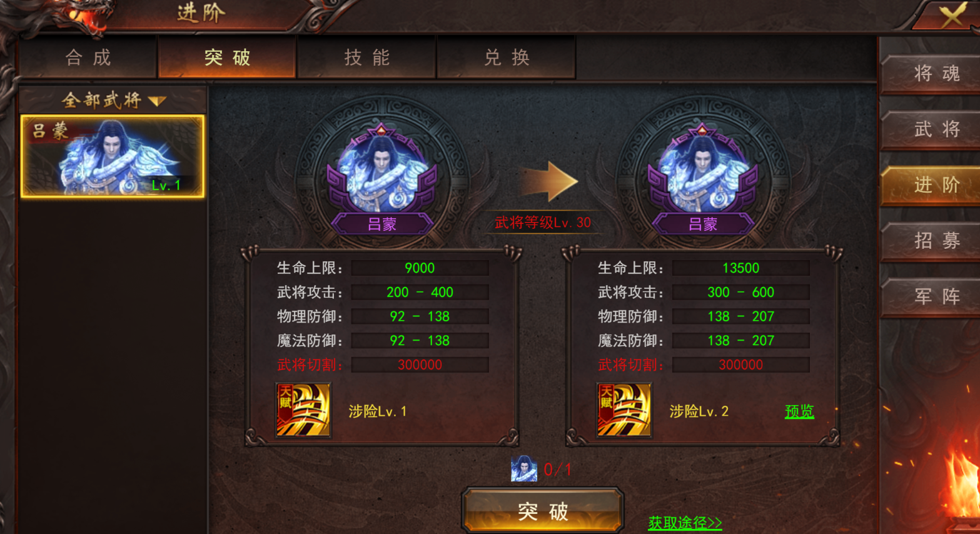Expand the 全部武将 filter dropdown
This screenshot has width=980, height=534.
(113, 100)
